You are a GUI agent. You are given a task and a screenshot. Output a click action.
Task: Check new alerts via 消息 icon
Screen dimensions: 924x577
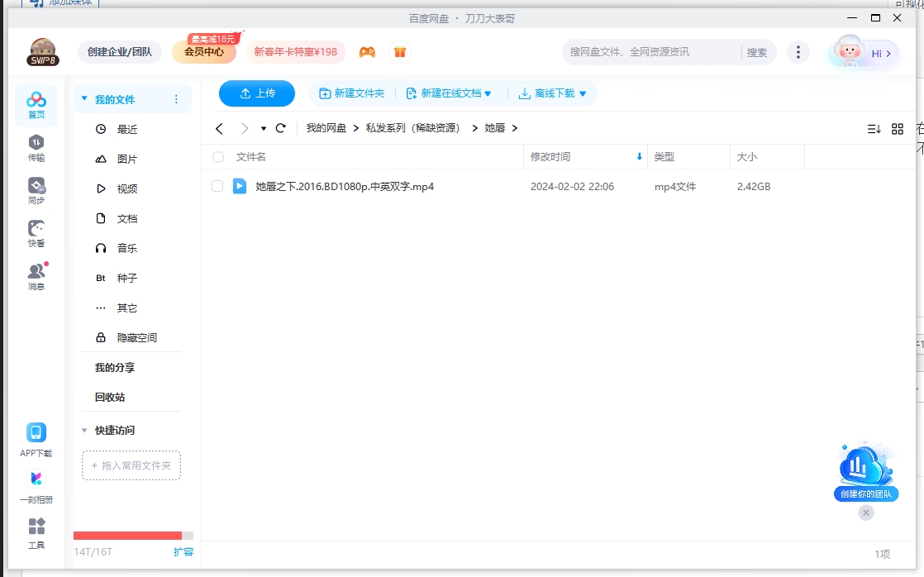[x=36, y=273]
